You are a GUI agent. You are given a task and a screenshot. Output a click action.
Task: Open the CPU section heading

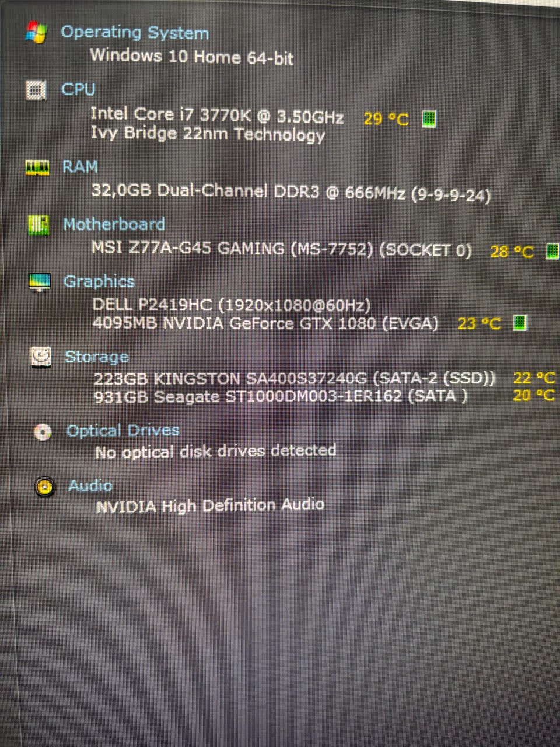[78, 89]
